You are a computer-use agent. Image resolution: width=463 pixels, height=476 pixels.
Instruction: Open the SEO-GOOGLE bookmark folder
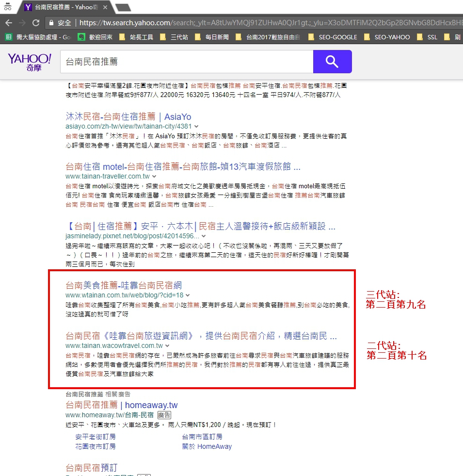[x=333, y=37]
